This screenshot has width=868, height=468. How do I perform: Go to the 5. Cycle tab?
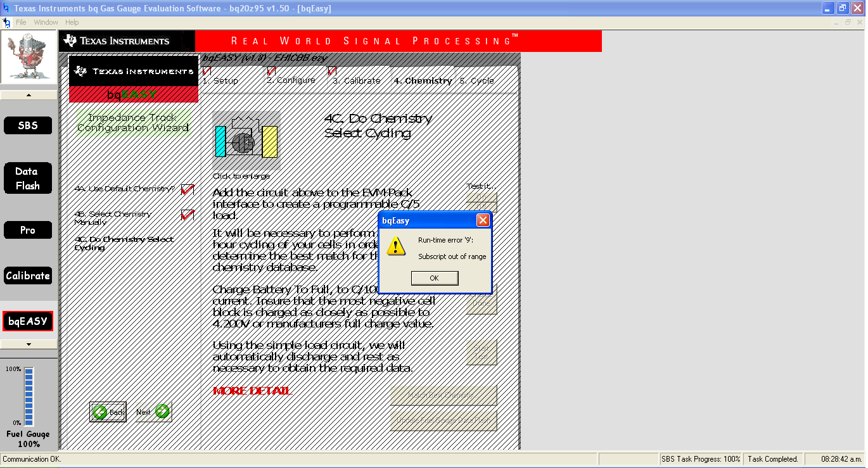(476, 80)
